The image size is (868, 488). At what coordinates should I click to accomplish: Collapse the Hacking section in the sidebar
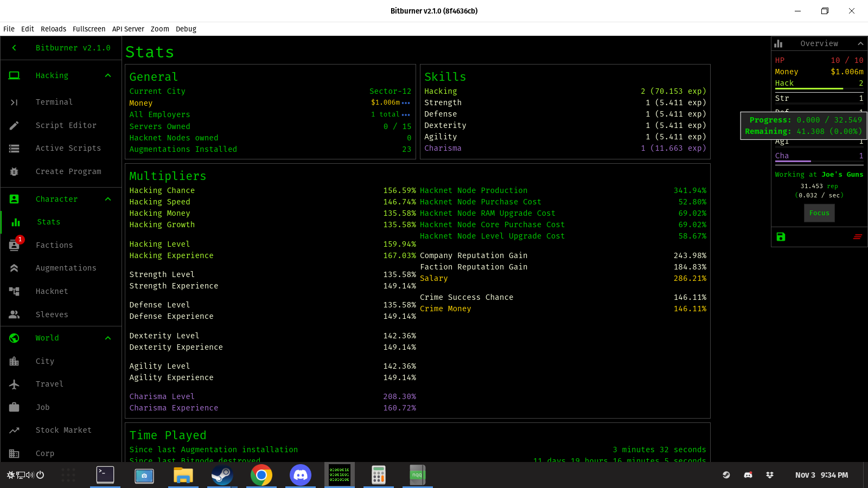[107, 75]
